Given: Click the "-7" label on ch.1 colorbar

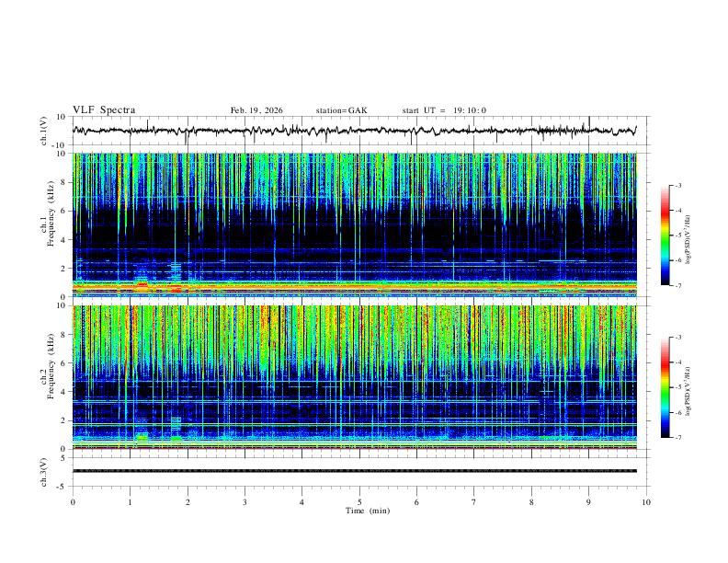Looking at the screenshot, I should click(x=677, y=286).
